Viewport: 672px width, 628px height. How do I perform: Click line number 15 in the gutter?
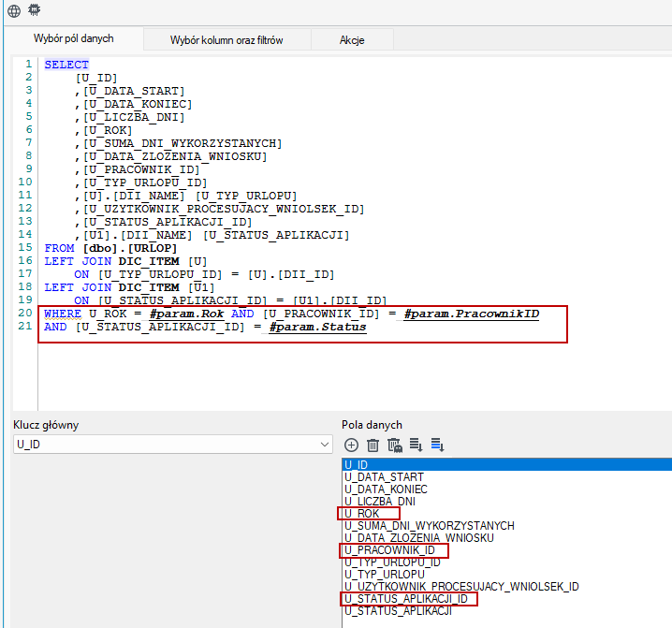tap(25, 247)
